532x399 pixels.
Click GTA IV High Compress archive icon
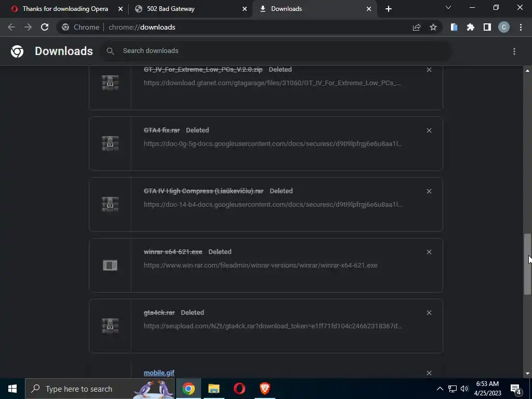tap(110, 204)
